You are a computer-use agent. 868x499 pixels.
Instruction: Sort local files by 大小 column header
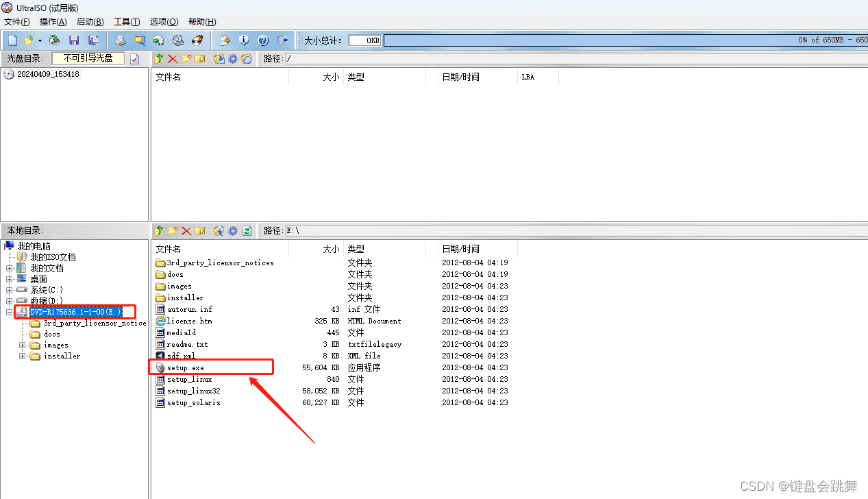tap(315, 249)
